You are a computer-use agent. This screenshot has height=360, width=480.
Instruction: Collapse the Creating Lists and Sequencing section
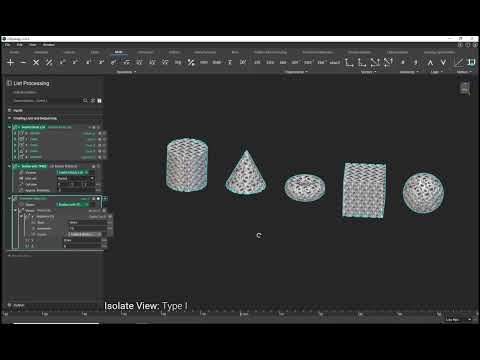click(x=9, y=118)
